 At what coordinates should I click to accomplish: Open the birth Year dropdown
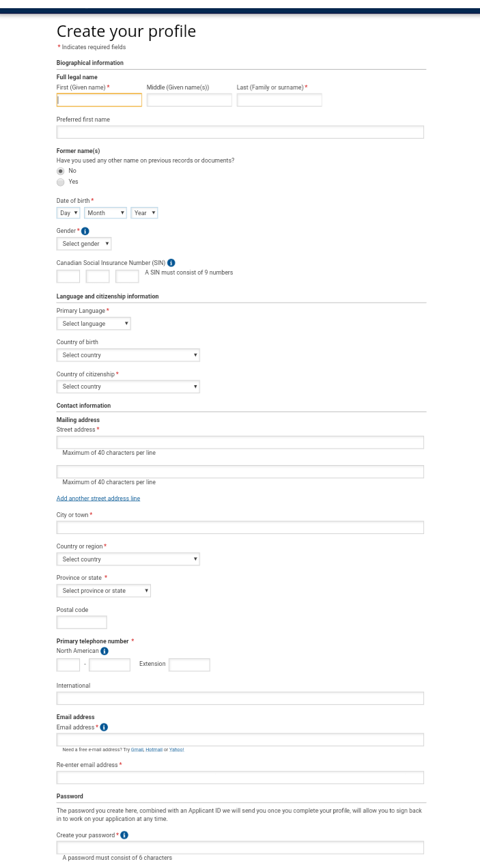coord(144,213)
